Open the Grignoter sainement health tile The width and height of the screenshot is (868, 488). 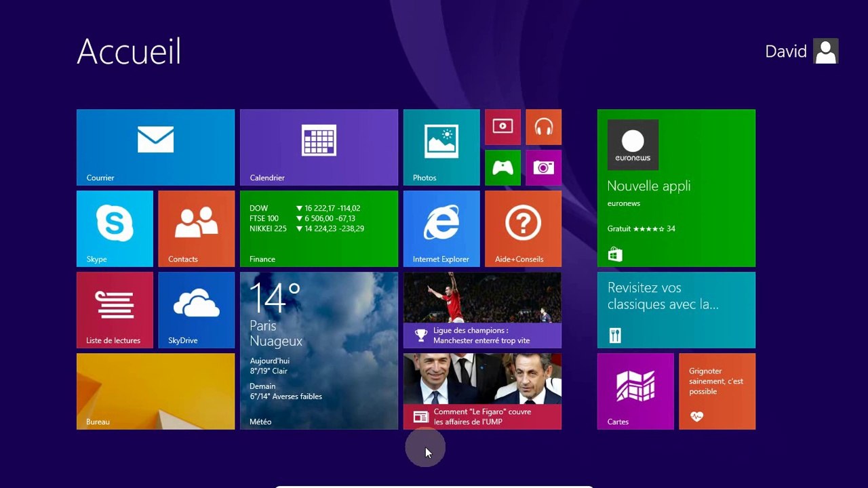pyautogui.click(x=717, y=391)
